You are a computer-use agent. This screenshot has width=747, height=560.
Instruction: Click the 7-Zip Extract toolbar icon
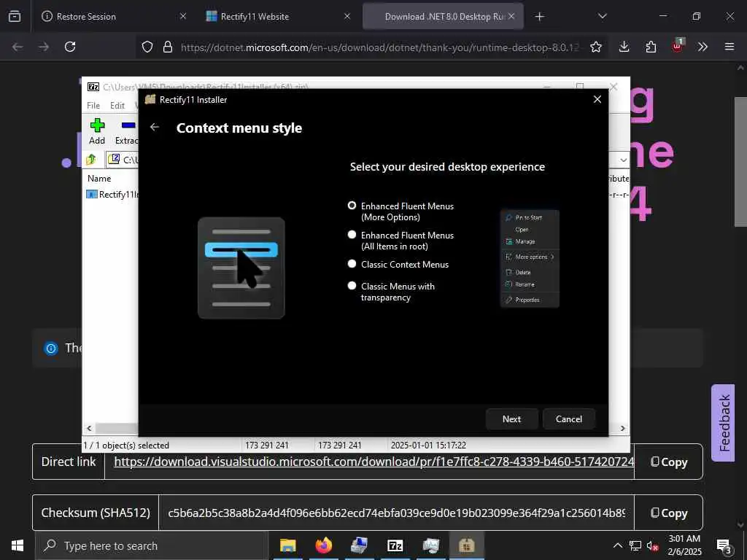click(x=127, y=131)
